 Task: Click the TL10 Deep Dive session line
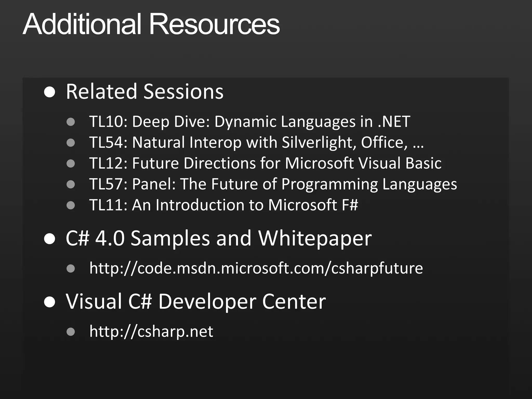249,122
